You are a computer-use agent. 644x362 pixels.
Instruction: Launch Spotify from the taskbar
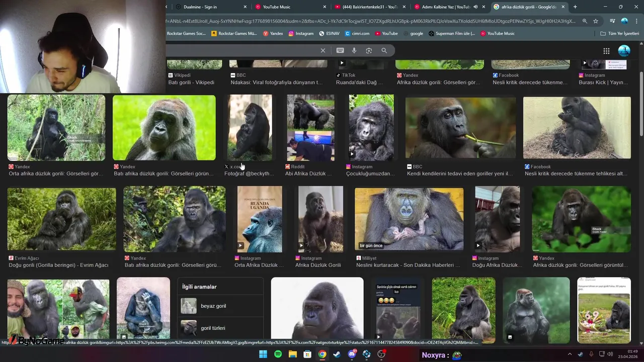tap(278, 354)
